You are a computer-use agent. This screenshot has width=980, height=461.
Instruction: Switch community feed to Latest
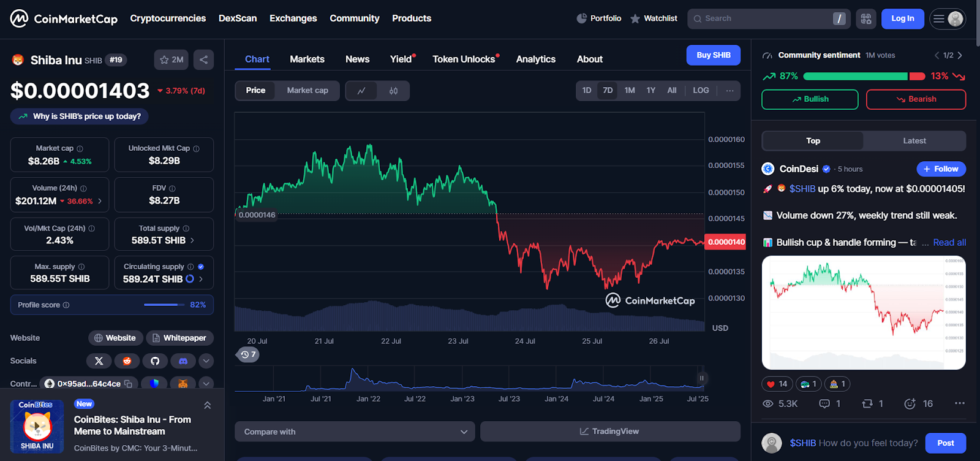pos(914,141)
